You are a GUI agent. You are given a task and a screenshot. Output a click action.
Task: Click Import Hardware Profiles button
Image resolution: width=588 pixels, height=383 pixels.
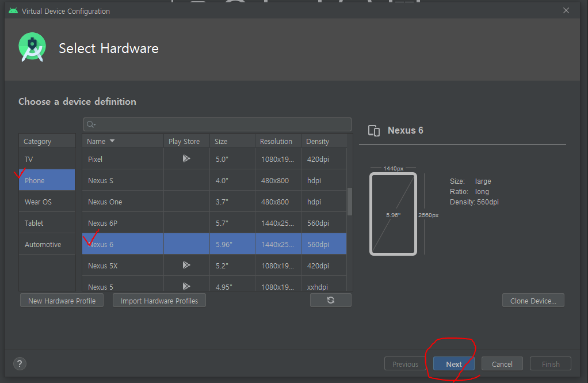click(x=159, y=301)
